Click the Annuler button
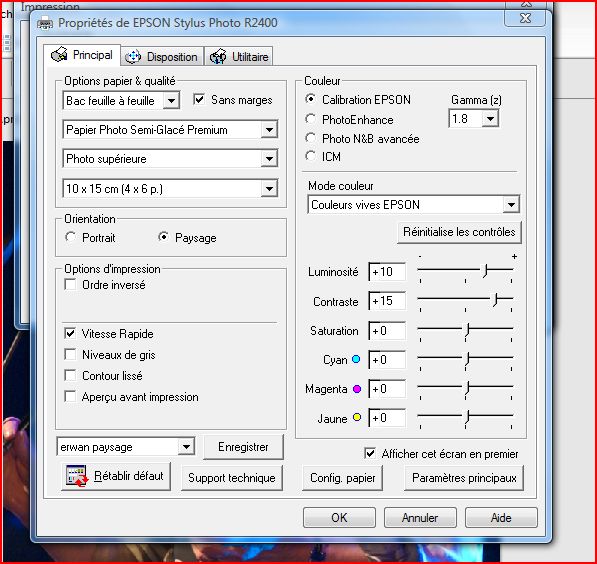This screenshot has width=597, height=564. point(420,518)
